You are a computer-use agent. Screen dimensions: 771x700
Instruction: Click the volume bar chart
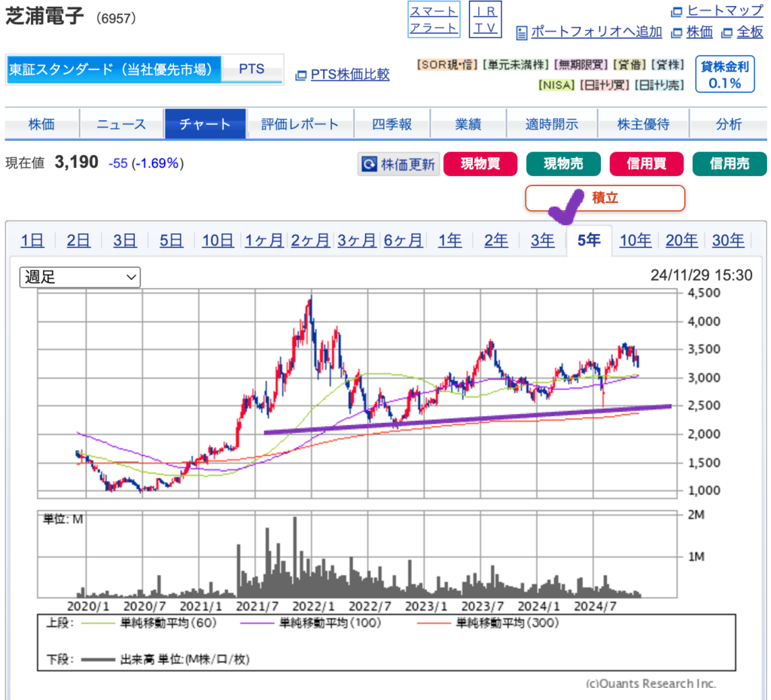point(358,555)
